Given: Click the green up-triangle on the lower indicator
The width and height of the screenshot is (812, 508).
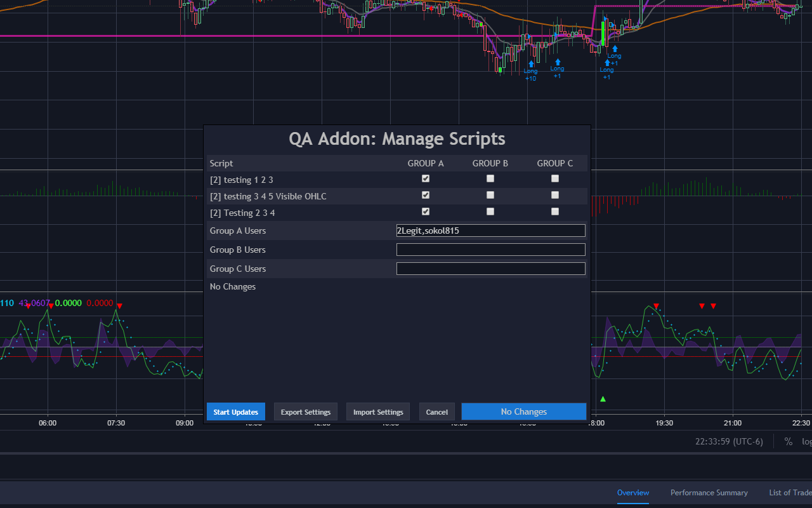Looking at the screenshot, I should [x=603, y=399].
